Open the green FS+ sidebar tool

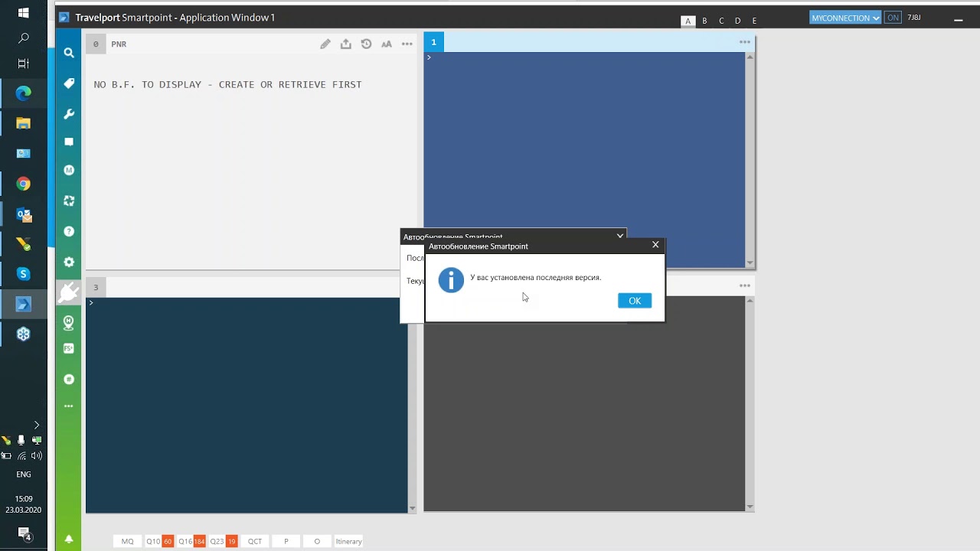tap(69, 348)
